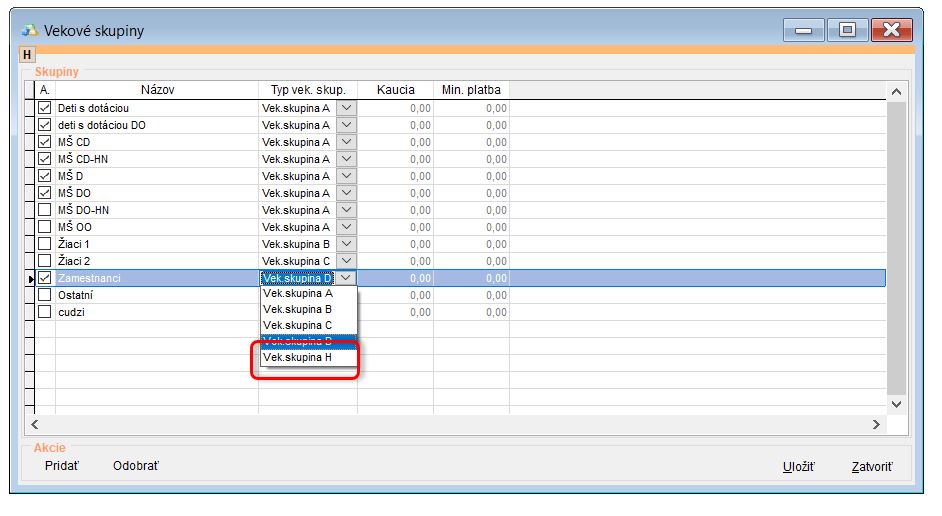Expand type dropdown for MŠ CD row
This screenshot has width=942, height=516.
[x=346, y=142]
